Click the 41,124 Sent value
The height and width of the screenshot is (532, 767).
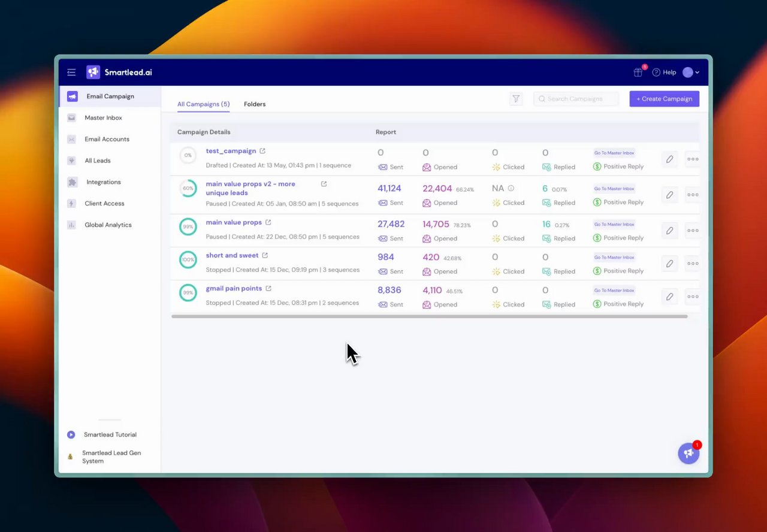[389, 188]
